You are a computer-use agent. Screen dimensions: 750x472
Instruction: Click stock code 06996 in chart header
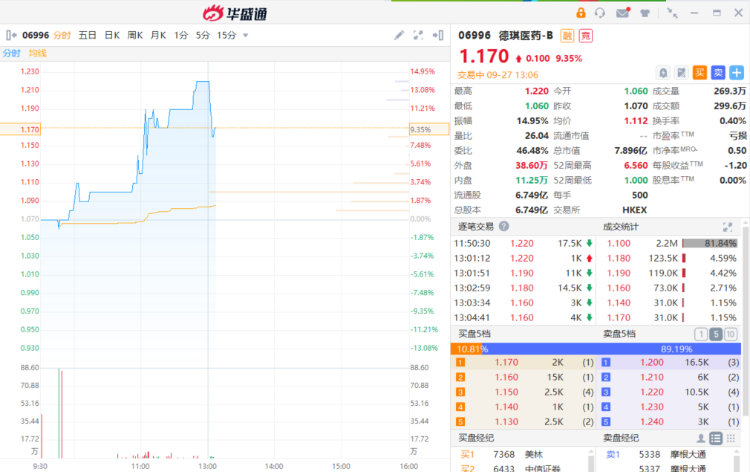[35, 35]
